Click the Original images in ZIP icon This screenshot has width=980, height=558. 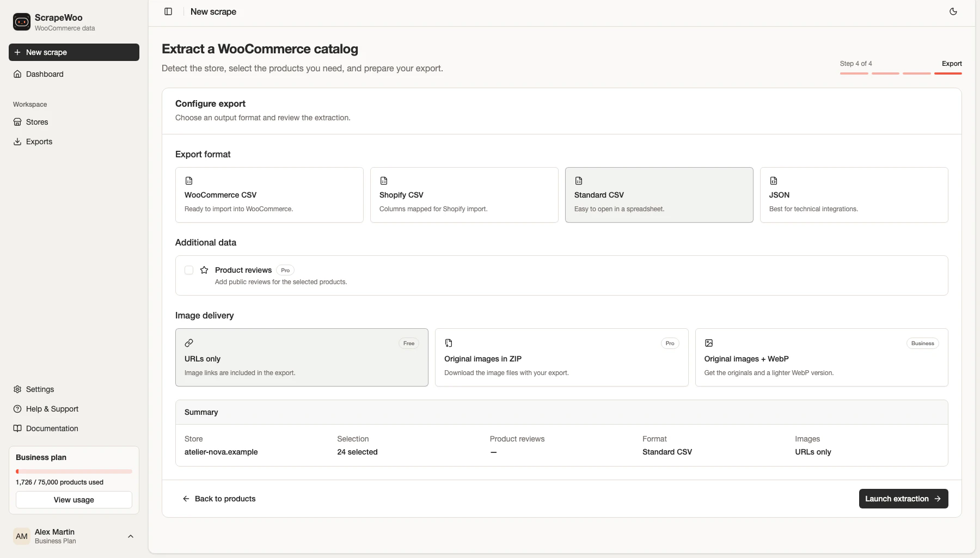point(449,343)
